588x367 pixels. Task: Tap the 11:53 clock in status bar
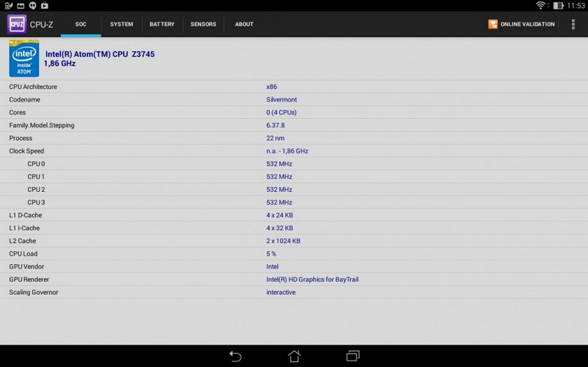click(576, 6)
